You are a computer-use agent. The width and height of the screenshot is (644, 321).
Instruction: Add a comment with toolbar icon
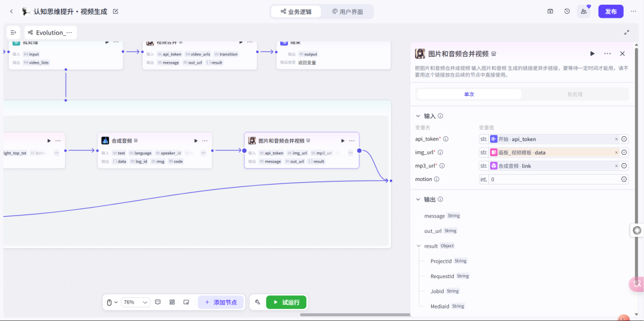[157, 302]
